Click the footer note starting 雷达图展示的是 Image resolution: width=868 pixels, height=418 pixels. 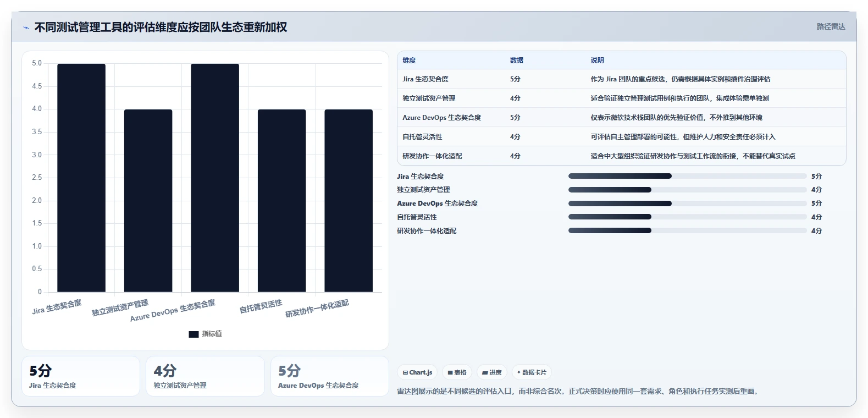579,392
